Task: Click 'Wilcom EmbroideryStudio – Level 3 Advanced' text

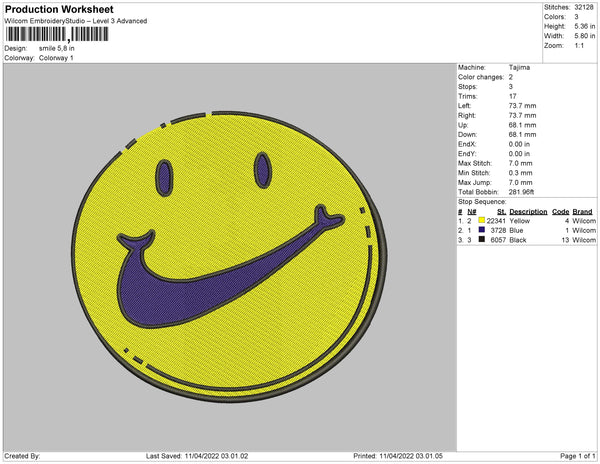Action: tap(76, 21)
